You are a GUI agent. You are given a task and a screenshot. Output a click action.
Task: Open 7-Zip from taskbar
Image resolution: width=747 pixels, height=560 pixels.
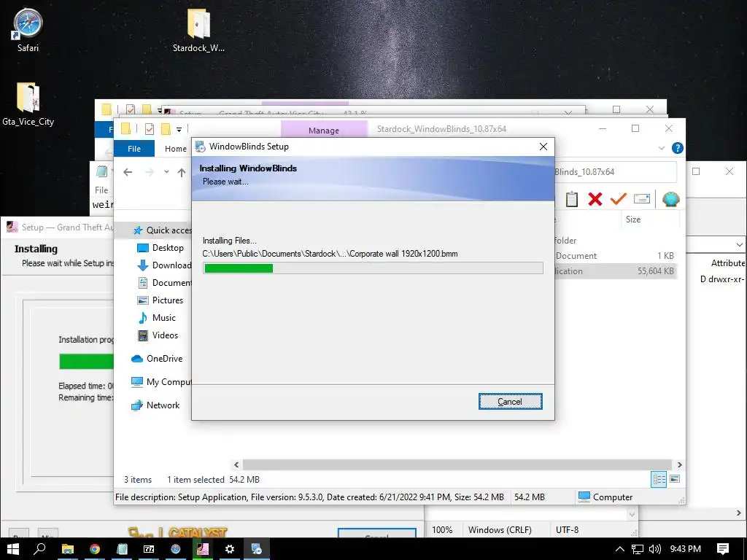(x=149, y=549)
